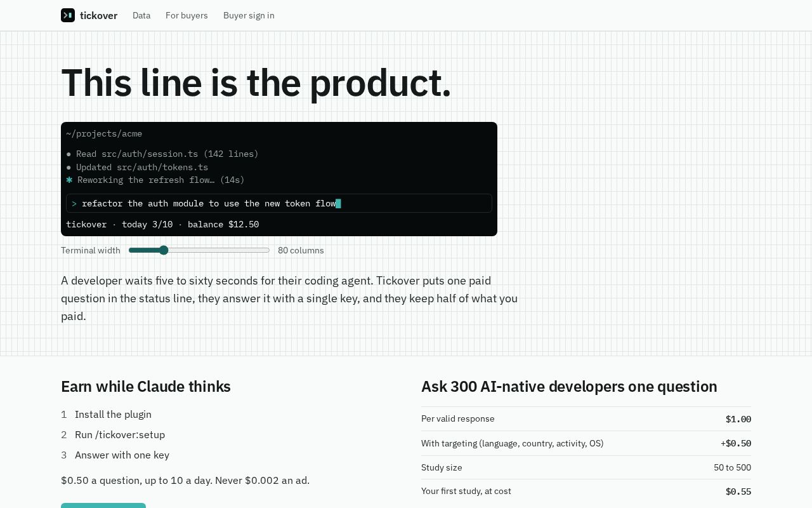Click the tickover brand name
Image resolution: width=812 pixels, height=508 pixels.
(x=98, y=15)
